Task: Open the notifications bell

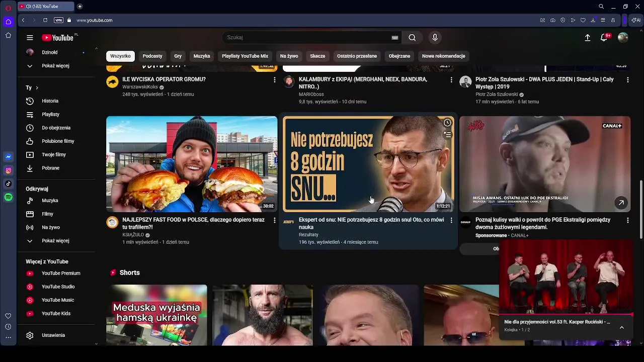Action: 604,38
